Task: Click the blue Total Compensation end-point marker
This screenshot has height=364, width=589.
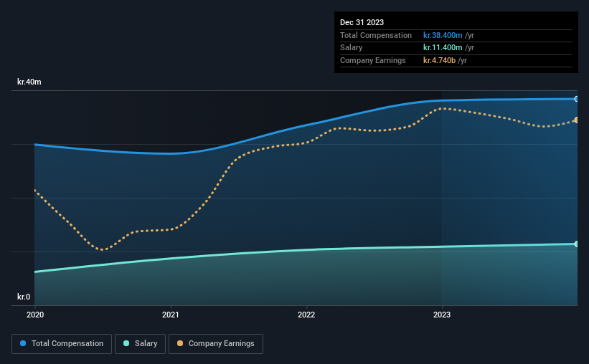Action: (577, 99)
